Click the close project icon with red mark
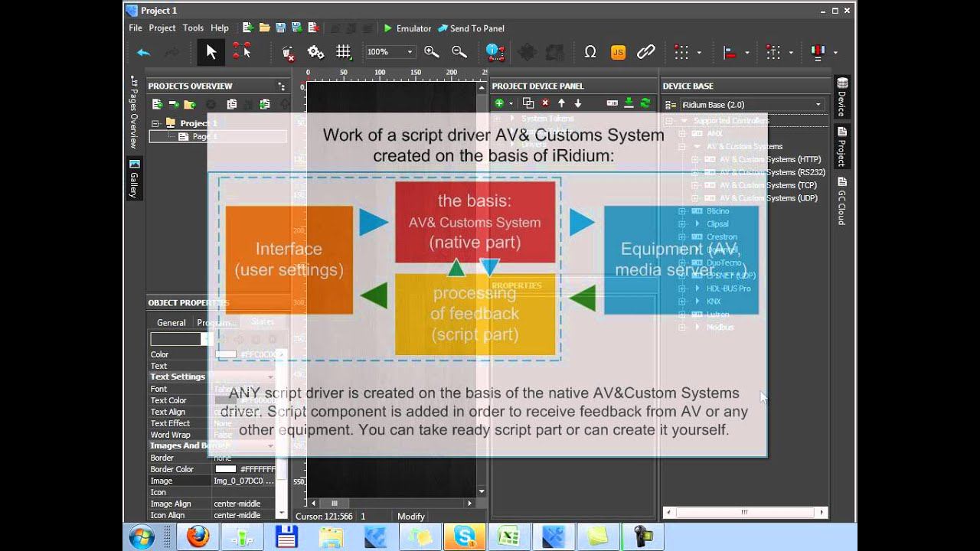980x551 pixels. tap(312, 28)
